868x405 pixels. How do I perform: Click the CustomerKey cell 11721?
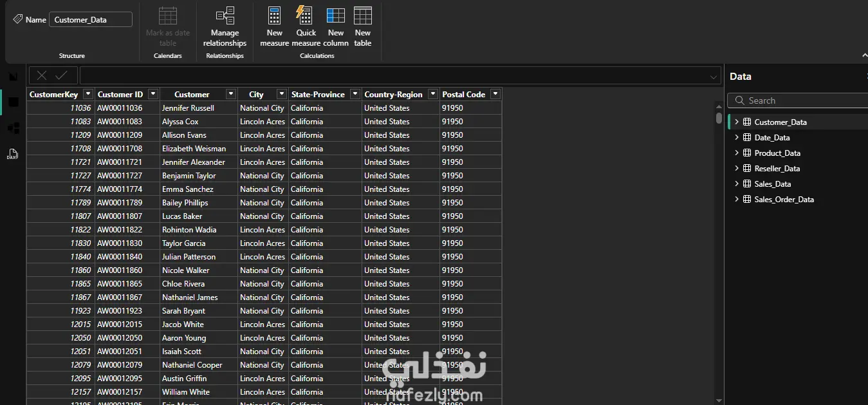tap(60, 162)
